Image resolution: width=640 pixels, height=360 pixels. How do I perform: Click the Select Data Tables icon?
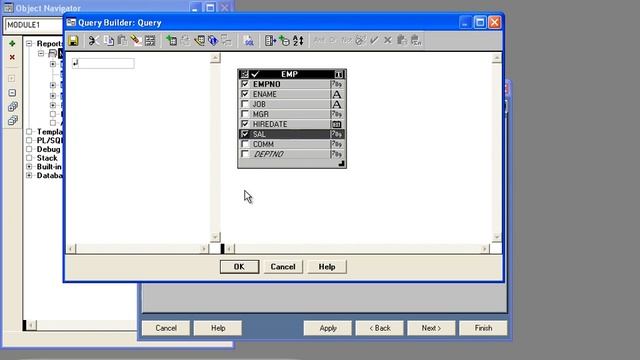pyautogui.click(x=171, y=40)
